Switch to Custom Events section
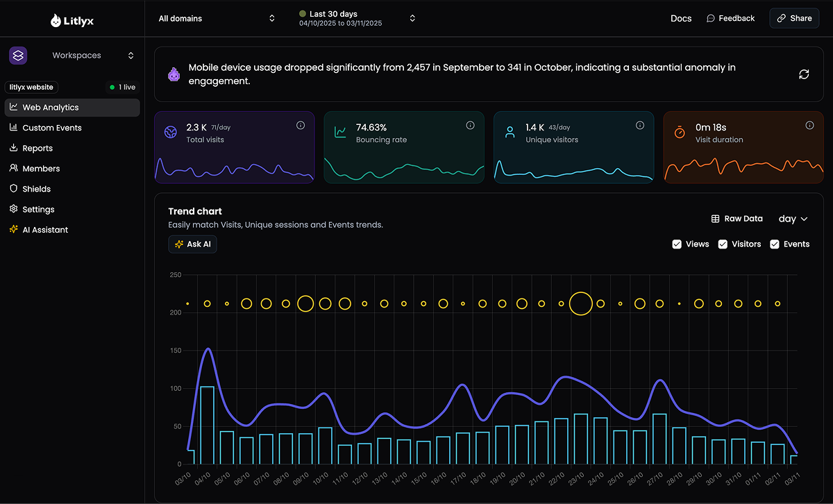833x504 pixels. [x=52, y=128]
